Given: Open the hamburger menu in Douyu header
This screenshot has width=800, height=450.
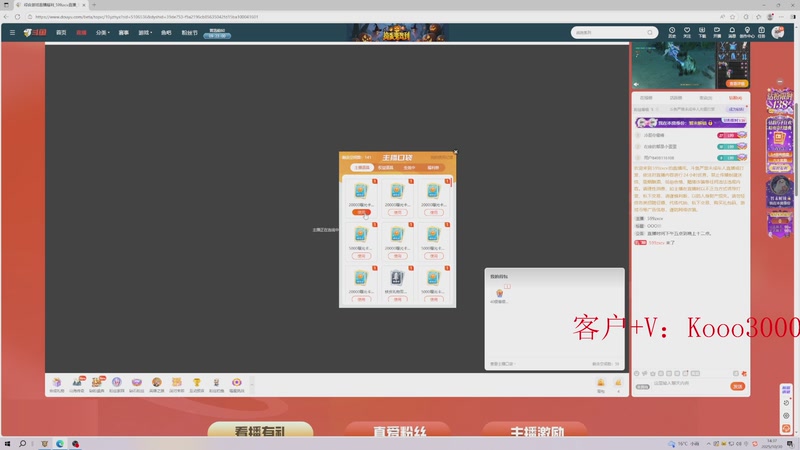Looking at the screenshot, I should point(12,32).
